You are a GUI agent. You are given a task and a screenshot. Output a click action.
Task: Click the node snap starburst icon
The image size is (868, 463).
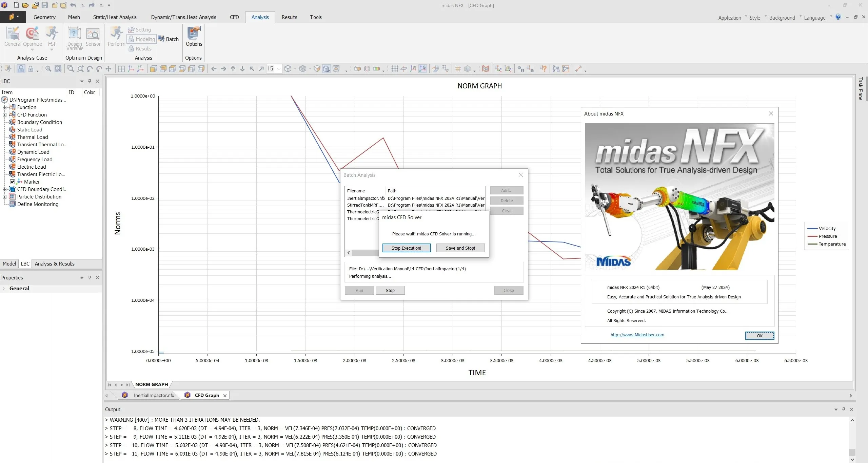pos(458,69)
